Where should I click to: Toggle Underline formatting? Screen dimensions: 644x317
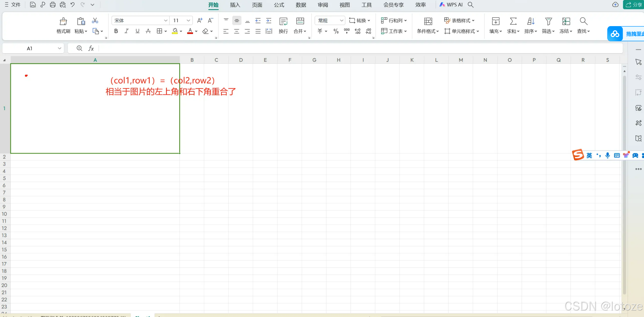[x=137, y=31]
